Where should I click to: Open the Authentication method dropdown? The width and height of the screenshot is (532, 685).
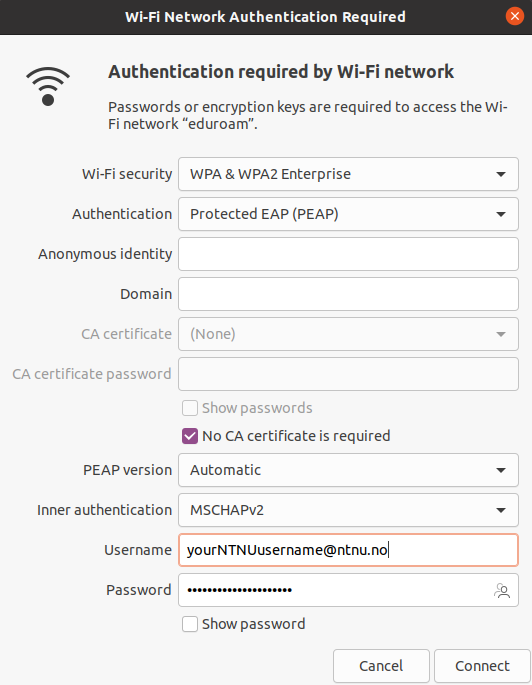click(348, 214)
